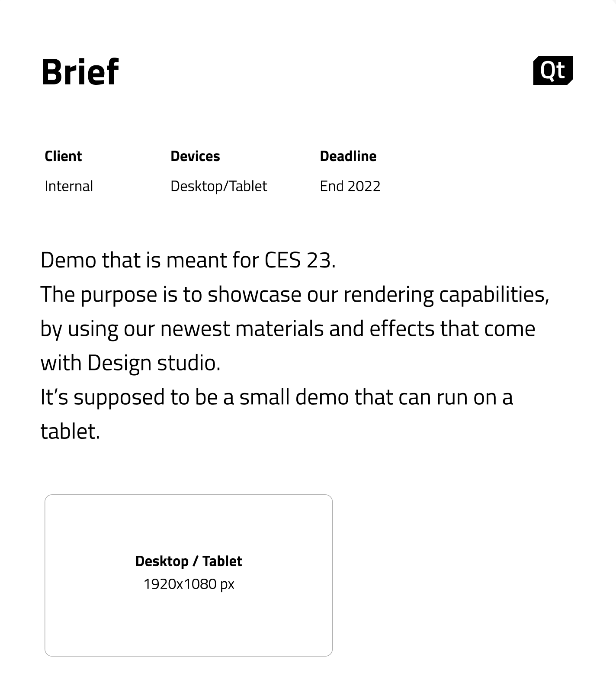Select the Brief page title
This screenshot has width=616, height=699.
point(80,72)
